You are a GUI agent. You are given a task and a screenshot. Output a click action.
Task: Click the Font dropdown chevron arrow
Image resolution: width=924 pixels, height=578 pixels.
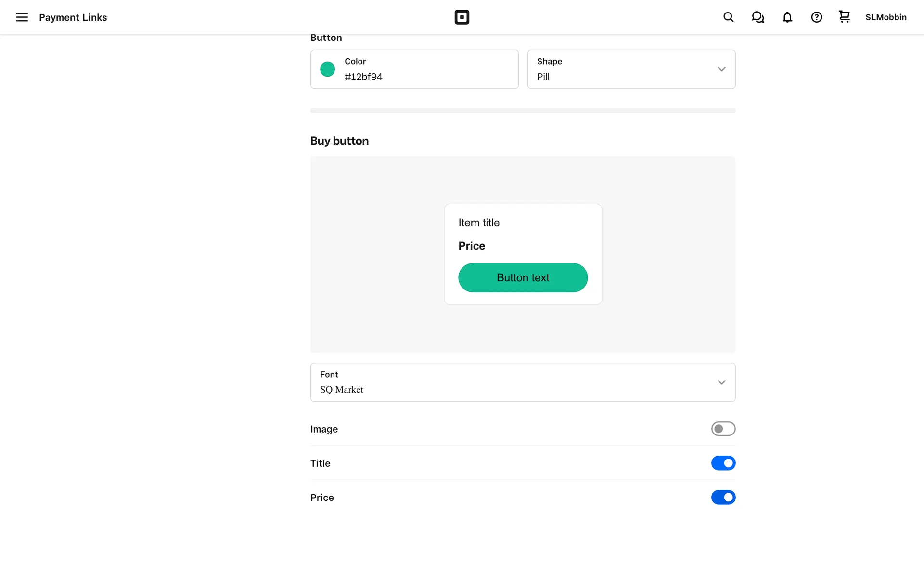tap(721, 382)
